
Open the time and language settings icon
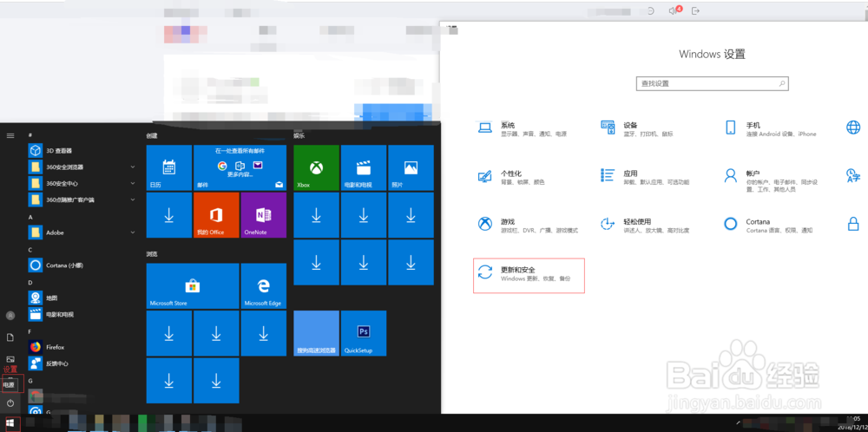click(x=853, y=176)
